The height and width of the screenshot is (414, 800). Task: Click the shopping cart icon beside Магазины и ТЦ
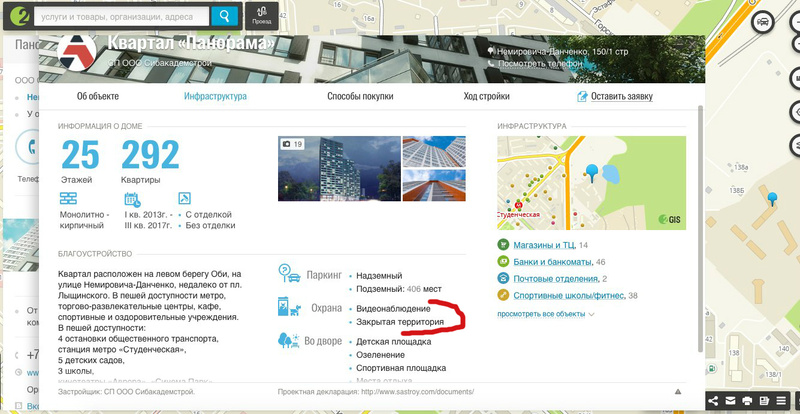504,245
